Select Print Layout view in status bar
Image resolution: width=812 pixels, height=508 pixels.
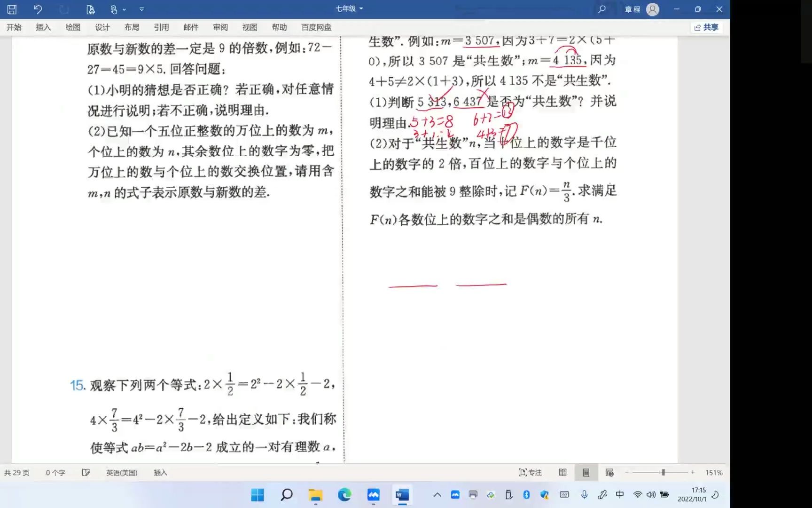point(586,472)
